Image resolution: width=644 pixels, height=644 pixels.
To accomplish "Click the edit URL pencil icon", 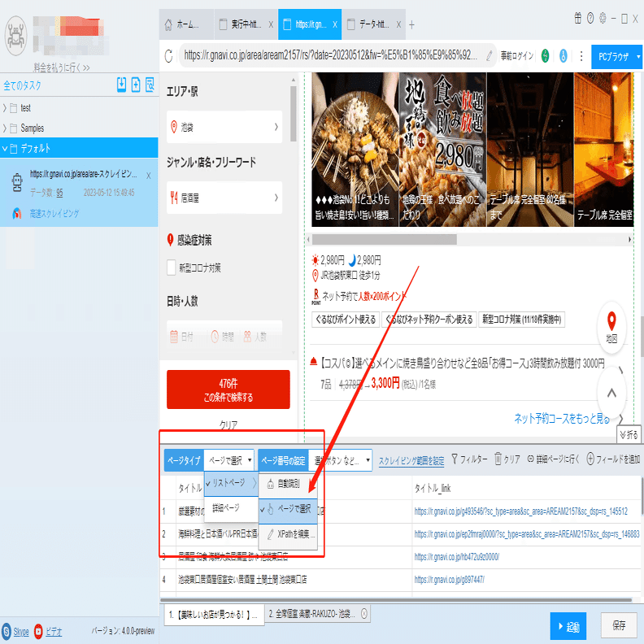I will pos(490,55).
